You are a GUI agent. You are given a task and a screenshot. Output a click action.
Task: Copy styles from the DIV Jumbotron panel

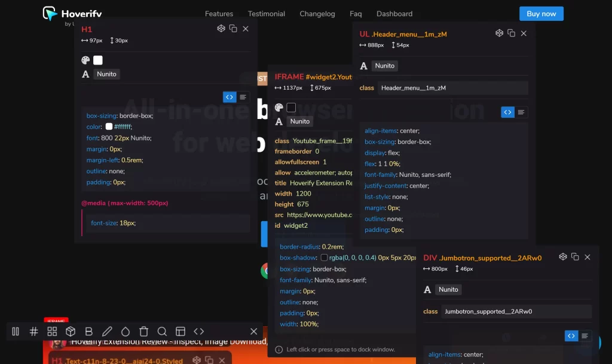pyautogui.click(x=575, y=256)
